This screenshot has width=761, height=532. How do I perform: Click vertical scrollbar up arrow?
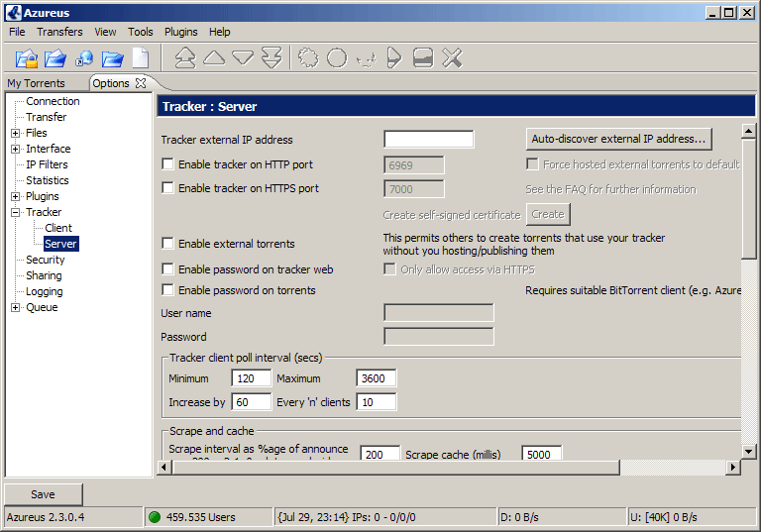coord(748,131)
